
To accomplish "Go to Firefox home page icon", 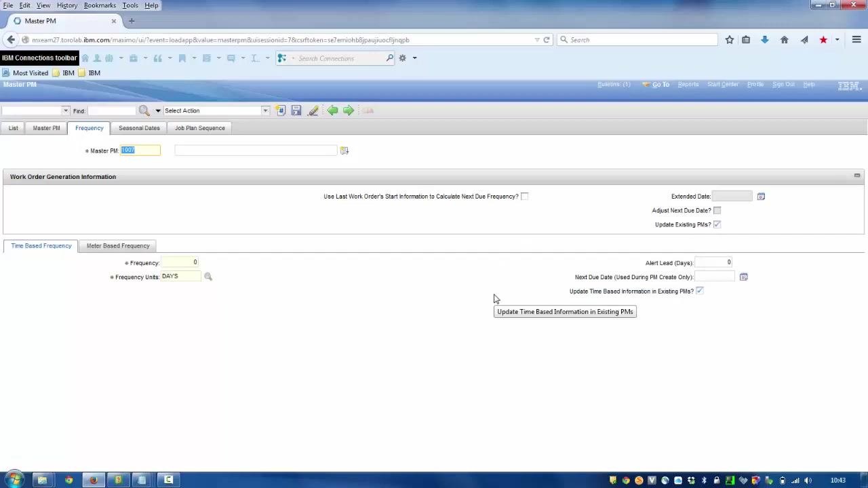I will pyautogui.click(x=785, y=40).
